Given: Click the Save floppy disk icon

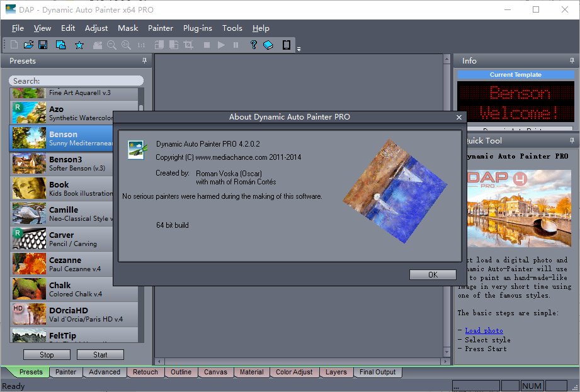Looking at the screenshot, I should (43, 45).
